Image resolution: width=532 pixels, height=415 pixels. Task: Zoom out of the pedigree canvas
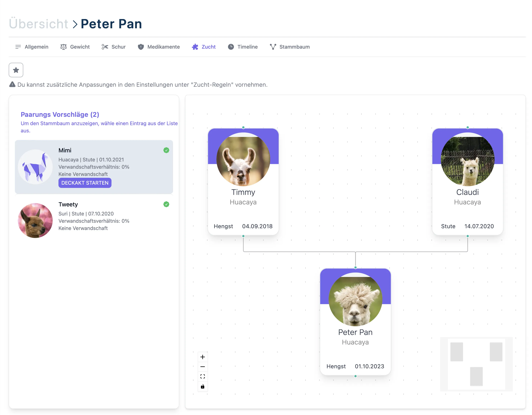202,367
